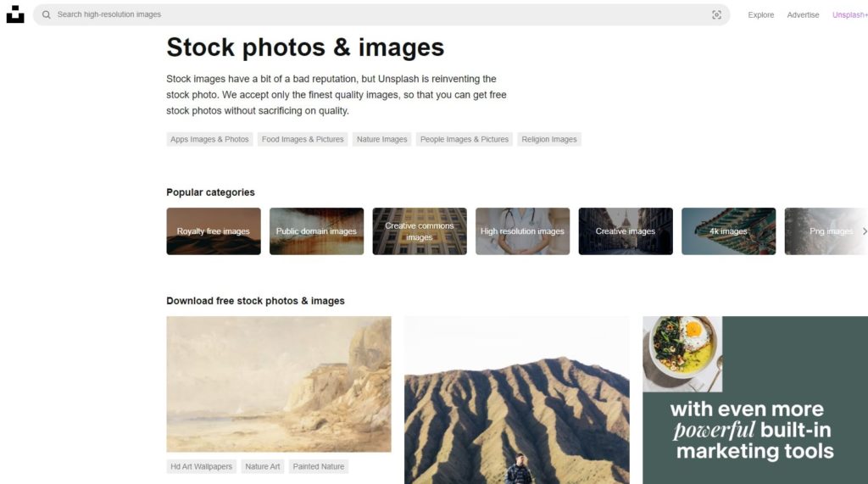This screenshot has height=484, width=868.
Task: Open the 4k images category
Action: pyautogui.click(x=728, y=231)
